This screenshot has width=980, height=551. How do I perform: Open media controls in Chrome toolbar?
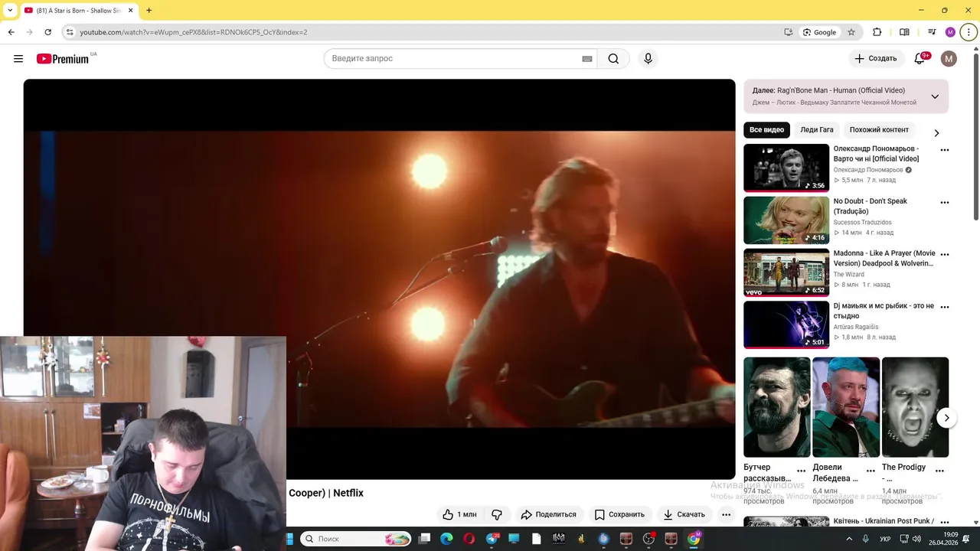coord(931,32)
